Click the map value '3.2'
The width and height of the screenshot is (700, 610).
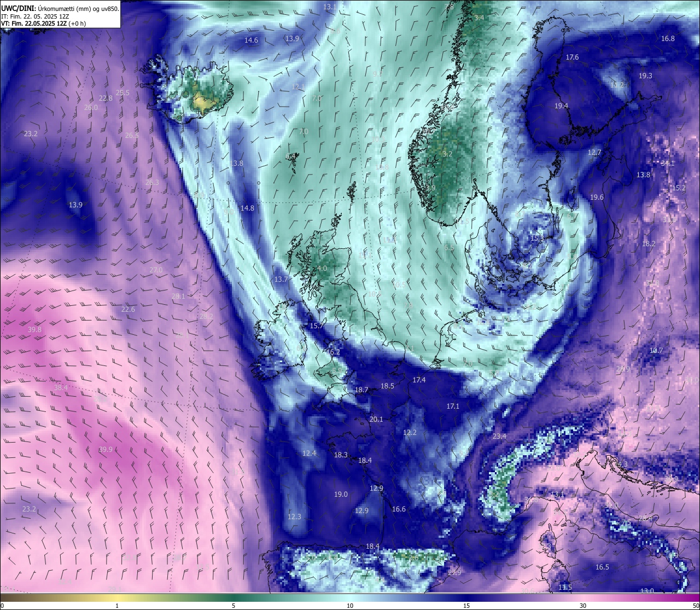click(x=447, y=154)
